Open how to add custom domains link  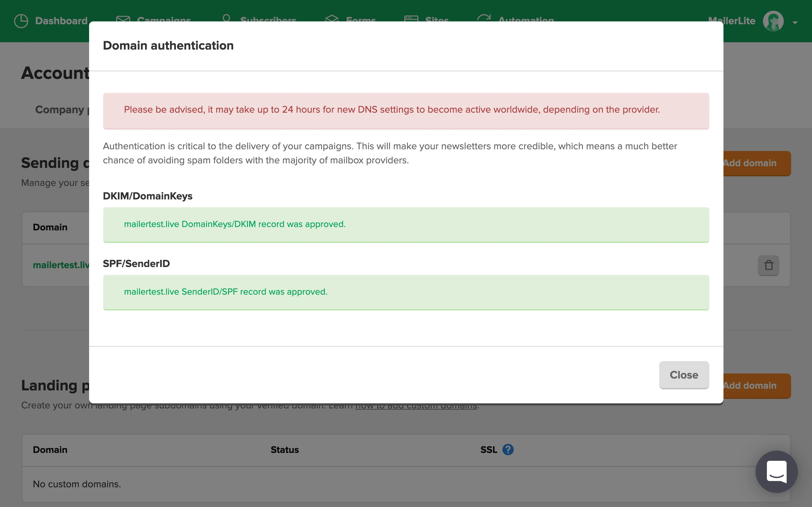pos(416,407)
